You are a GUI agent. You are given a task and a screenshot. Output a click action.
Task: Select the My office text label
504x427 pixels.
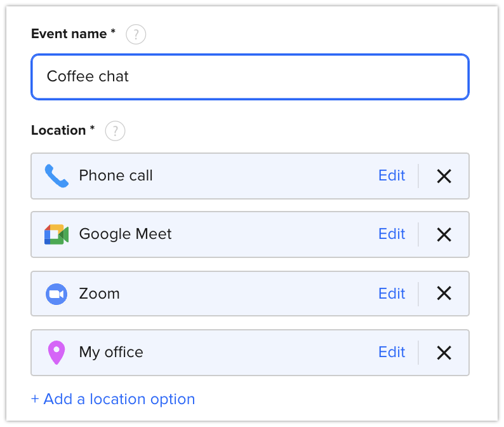click(x=111, y=352)
